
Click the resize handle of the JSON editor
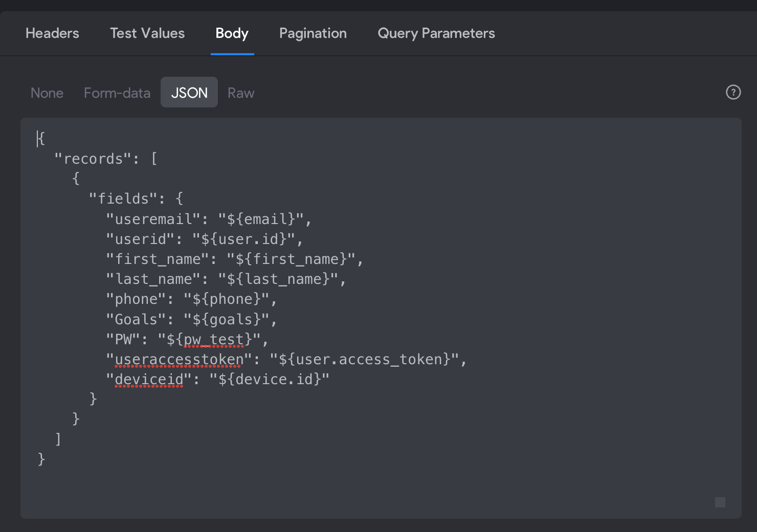[720, 502]
